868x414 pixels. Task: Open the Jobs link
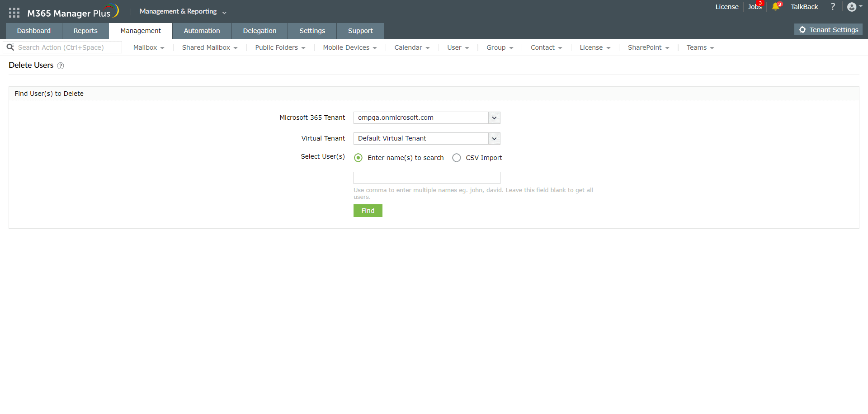[x=755, y=7]
